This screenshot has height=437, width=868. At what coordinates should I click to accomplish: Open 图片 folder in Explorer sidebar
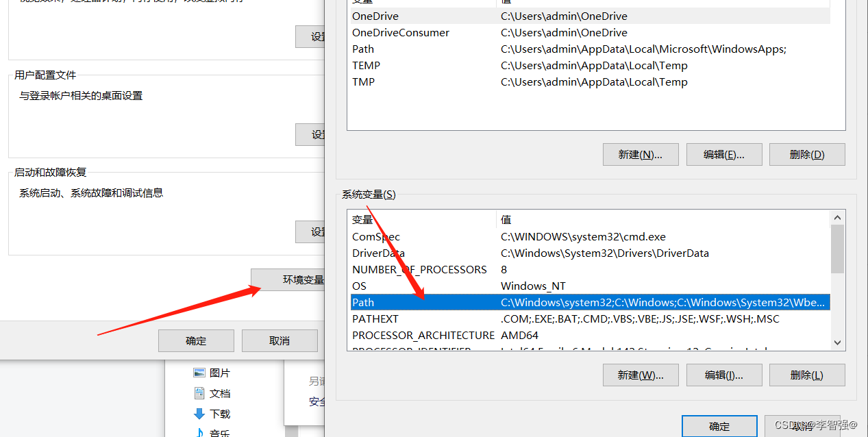[212, 373]
